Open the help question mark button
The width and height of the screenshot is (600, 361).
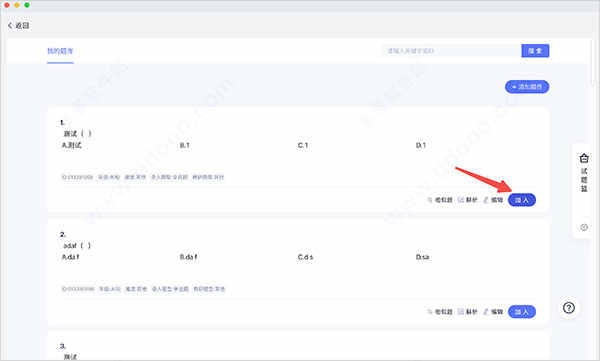click(569, 308)
